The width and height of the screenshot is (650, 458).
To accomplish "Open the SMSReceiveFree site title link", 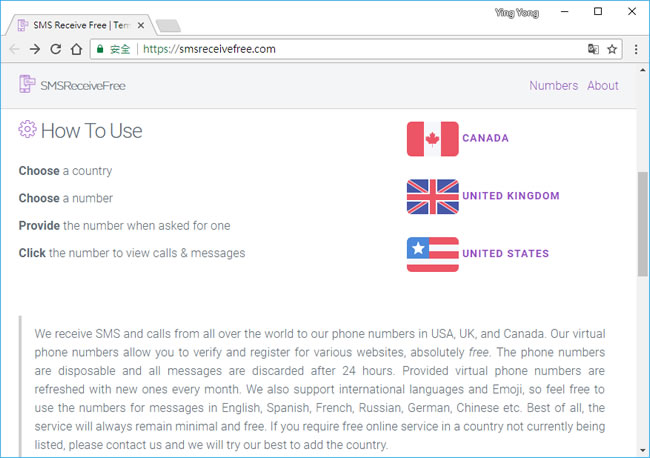I will point(83,86).
